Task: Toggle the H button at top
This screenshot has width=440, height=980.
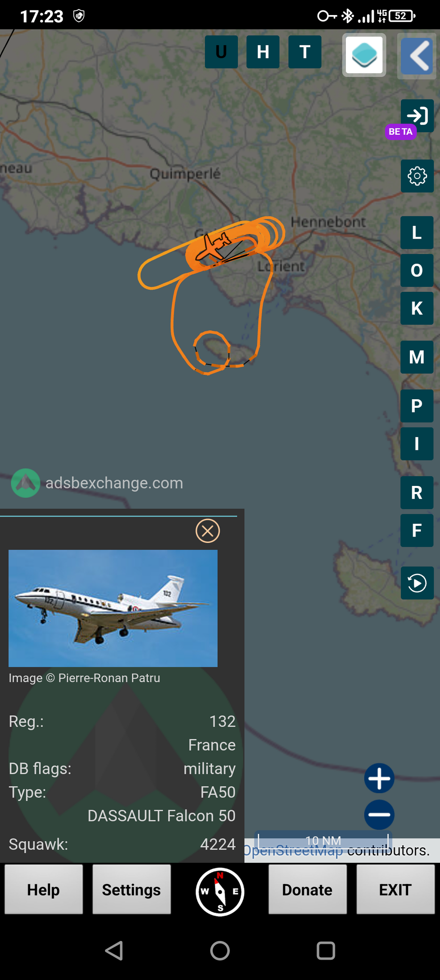Action: click(x=263, y=52)
